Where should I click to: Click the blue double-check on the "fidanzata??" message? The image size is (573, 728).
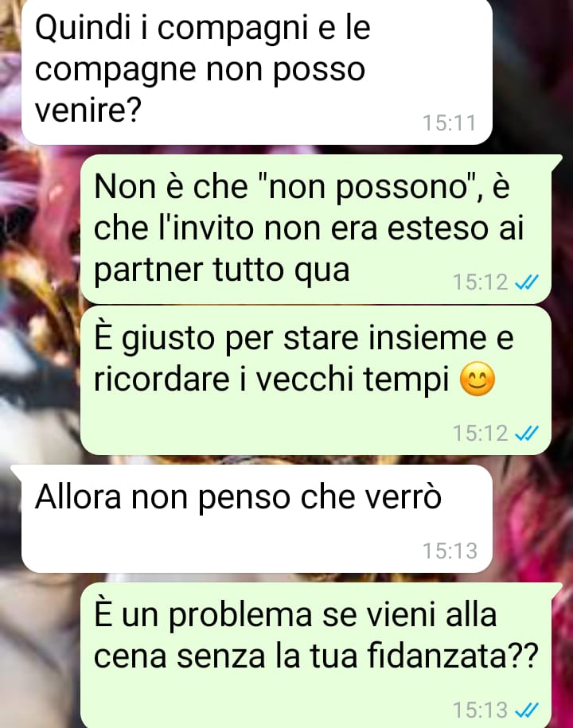[x=527, y=710]
